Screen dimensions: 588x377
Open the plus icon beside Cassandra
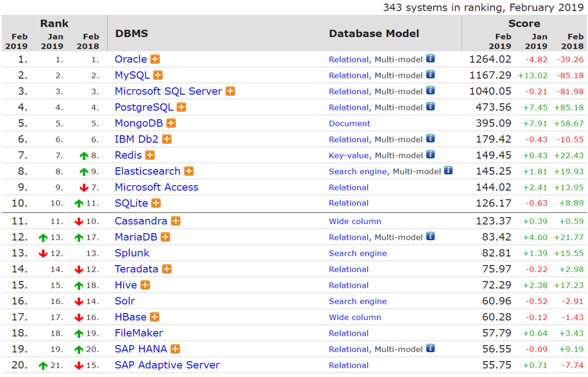176,221
